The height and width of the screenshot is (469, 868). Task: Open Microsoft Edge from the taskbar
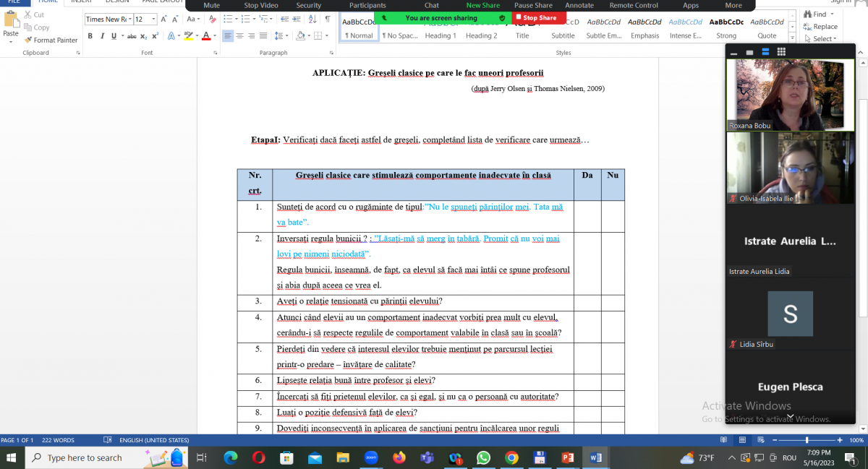point(230,457)
